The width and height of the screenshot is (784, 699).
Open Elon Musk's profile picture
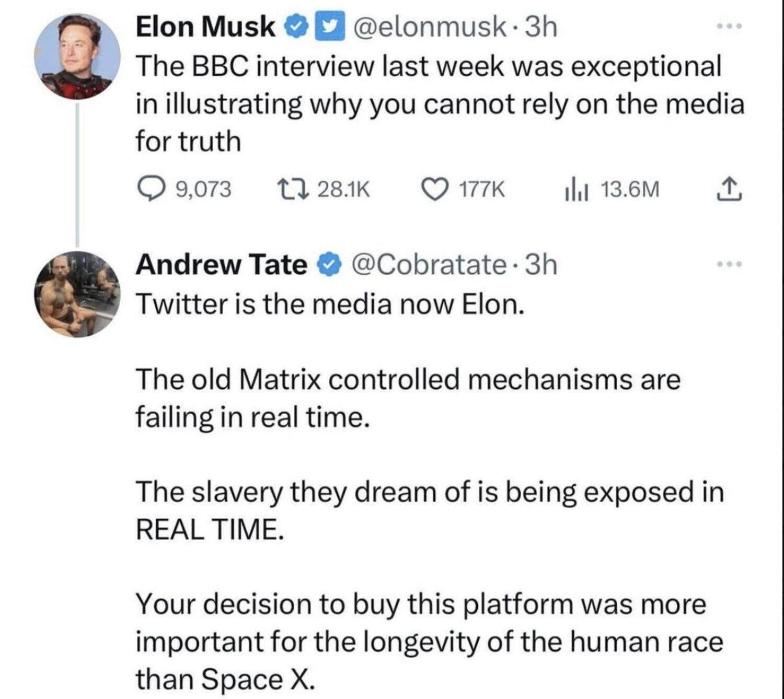[77, 56]
